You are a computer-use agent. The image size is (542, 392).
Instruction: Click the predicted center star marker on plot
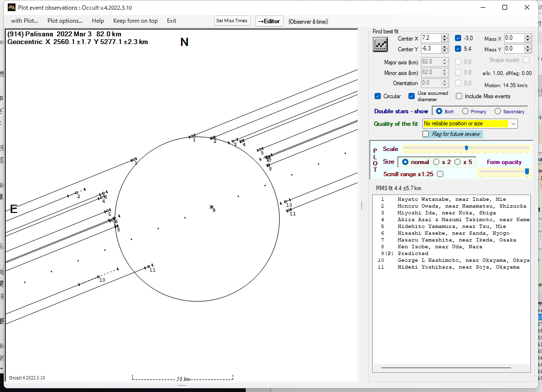(x=211, y=207)
